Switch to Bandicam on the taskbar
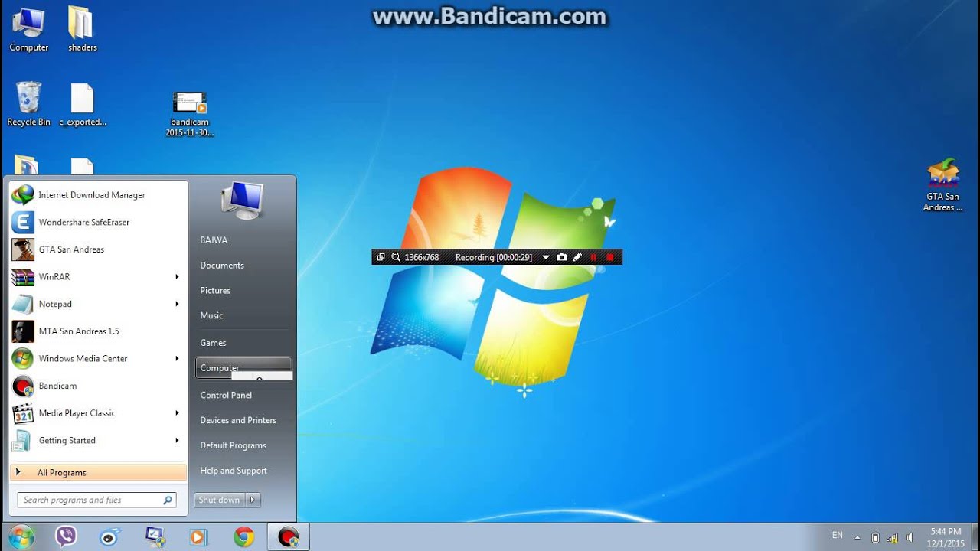Image resolution: width=980 pixels, height=551 pixels. (x=288, y=536)
